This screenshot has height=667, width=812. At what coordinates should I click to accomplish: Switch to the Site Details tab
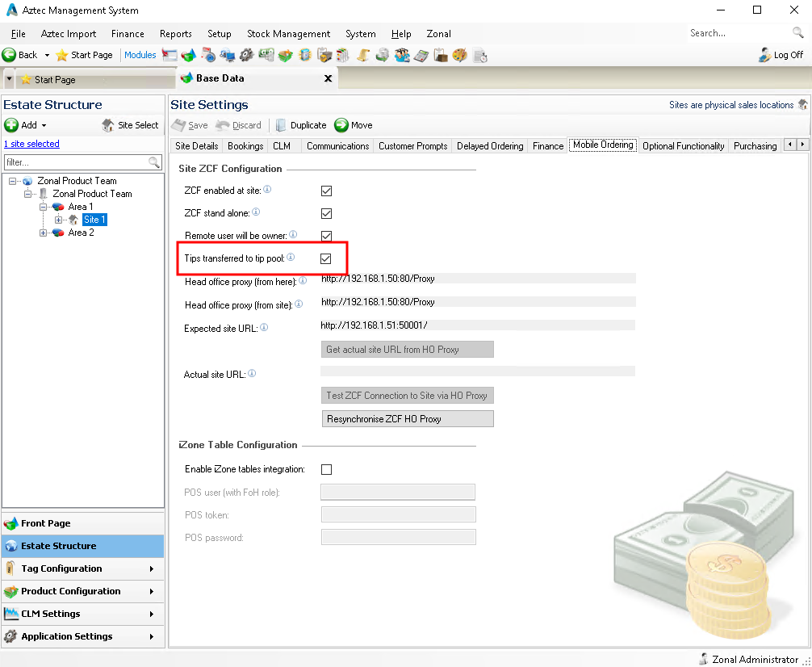(x=197, y=146)
